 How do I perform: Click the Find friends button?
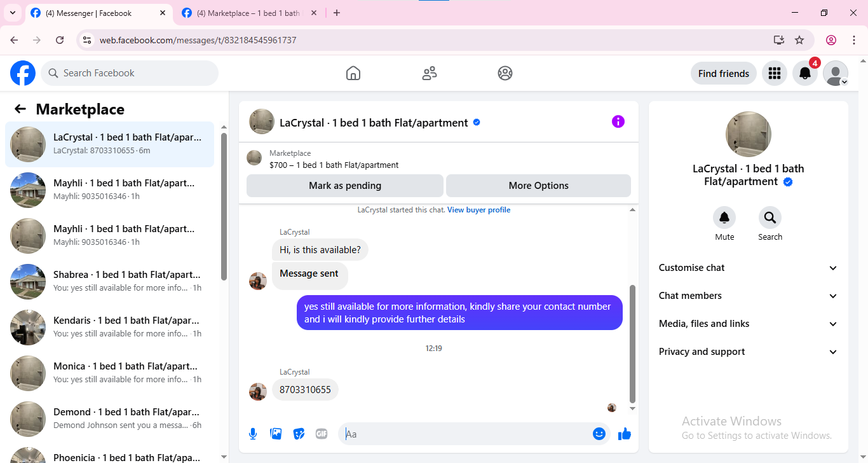[x=724, y=73]
